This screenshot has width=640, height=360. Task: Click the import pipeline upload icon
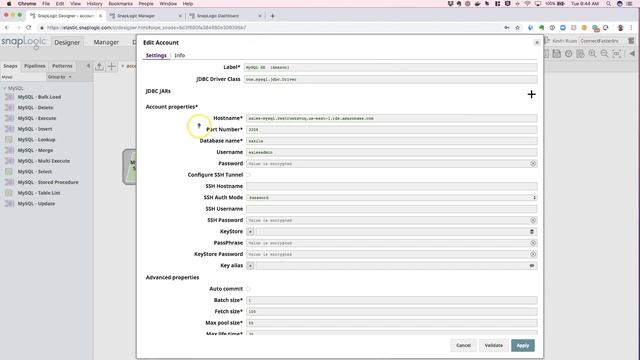coord(99,66)
